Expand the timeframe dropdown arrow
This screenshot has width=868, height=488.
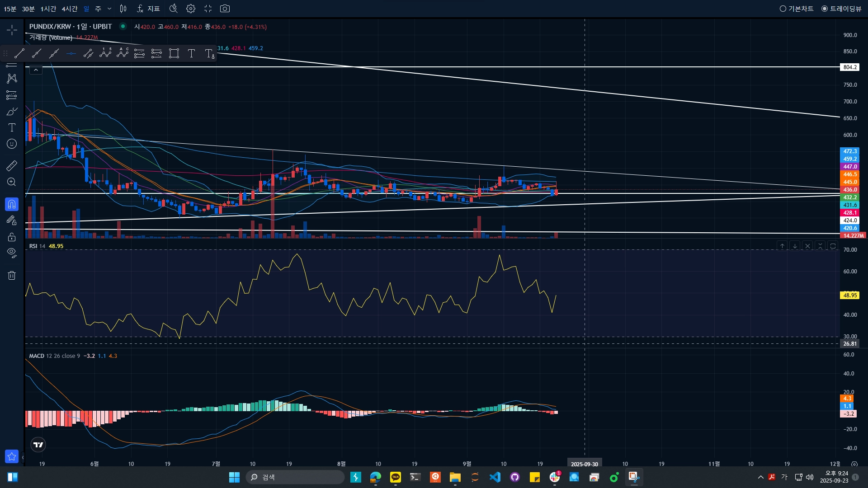coord(109,9)
